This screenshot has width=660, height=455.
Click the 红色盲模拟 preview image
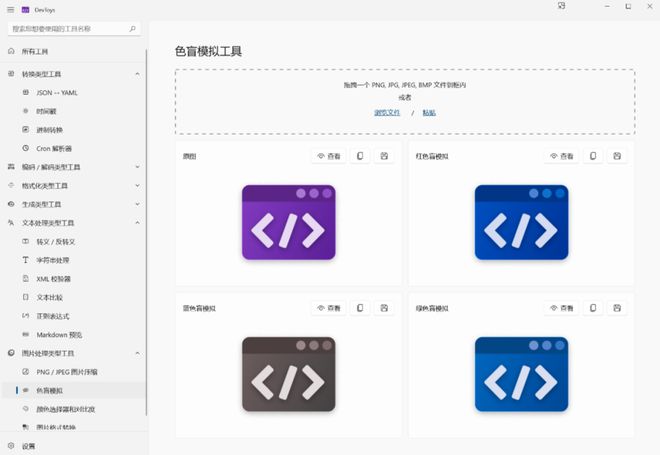tap(522, 222)
